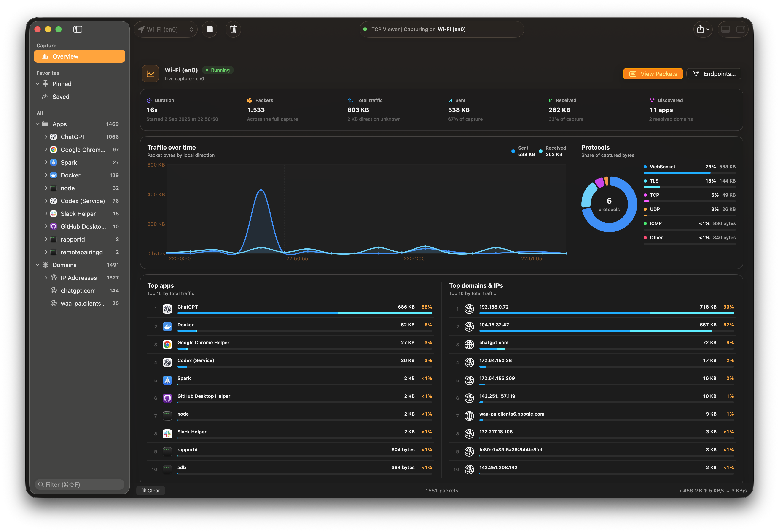Click the Received legend dot in the chart

pos(541,151)
